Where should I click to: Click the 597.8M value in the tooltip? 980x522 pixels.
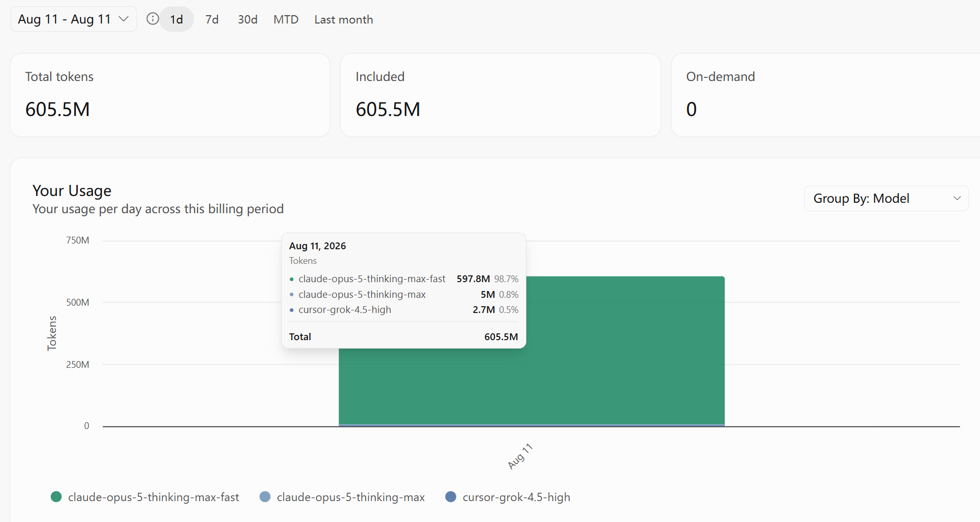click(x=473, y=279)
